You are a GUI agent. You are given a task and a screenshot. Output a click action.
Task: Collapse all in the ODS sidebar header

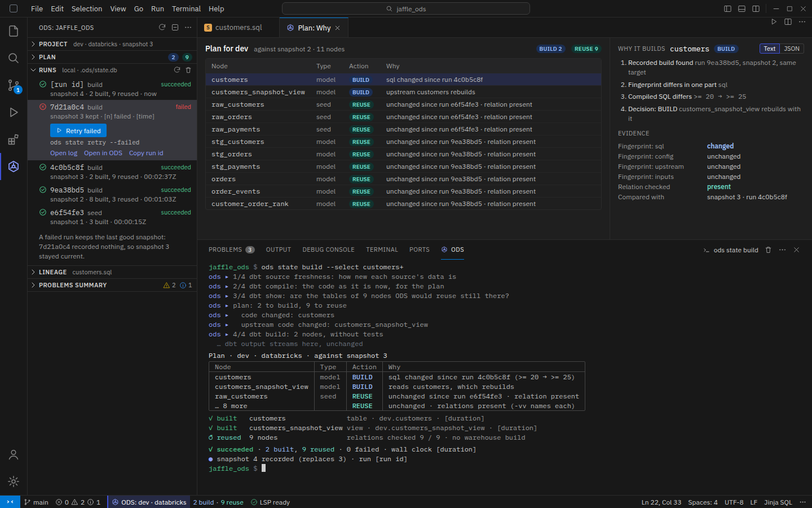(175, 27)
